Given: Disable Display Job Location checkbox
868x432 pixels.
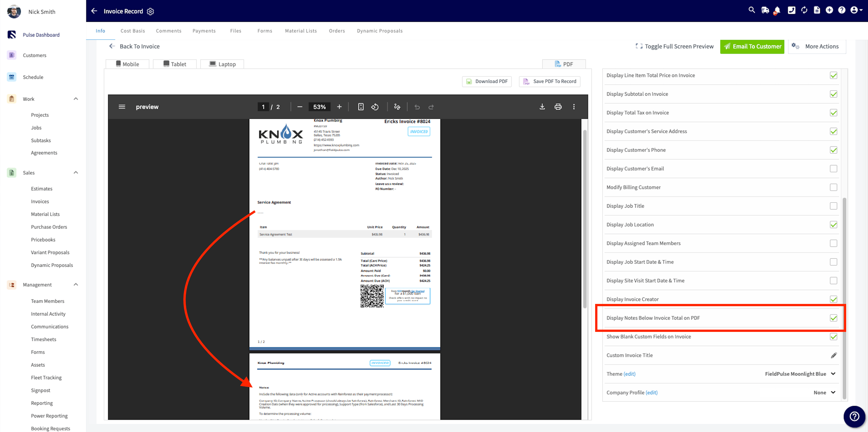Looking at the screenshot, I should tap(833, 225).
